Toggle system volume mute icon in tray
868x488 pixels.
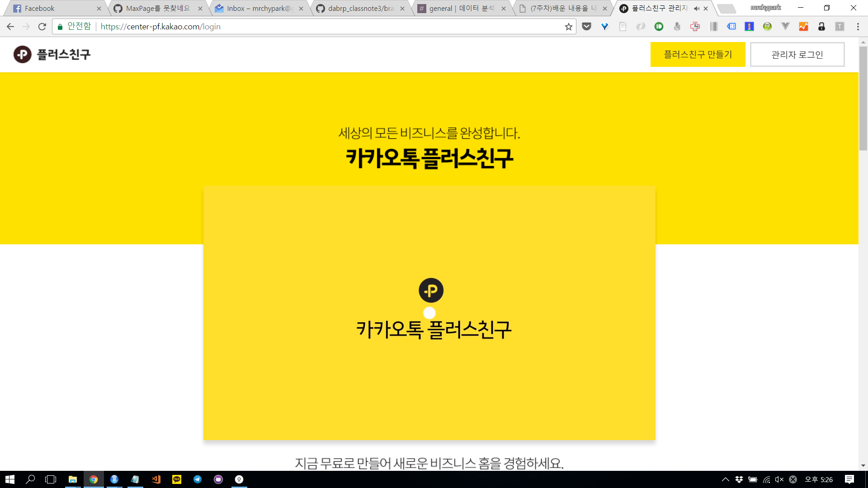(x=779, y=479)
